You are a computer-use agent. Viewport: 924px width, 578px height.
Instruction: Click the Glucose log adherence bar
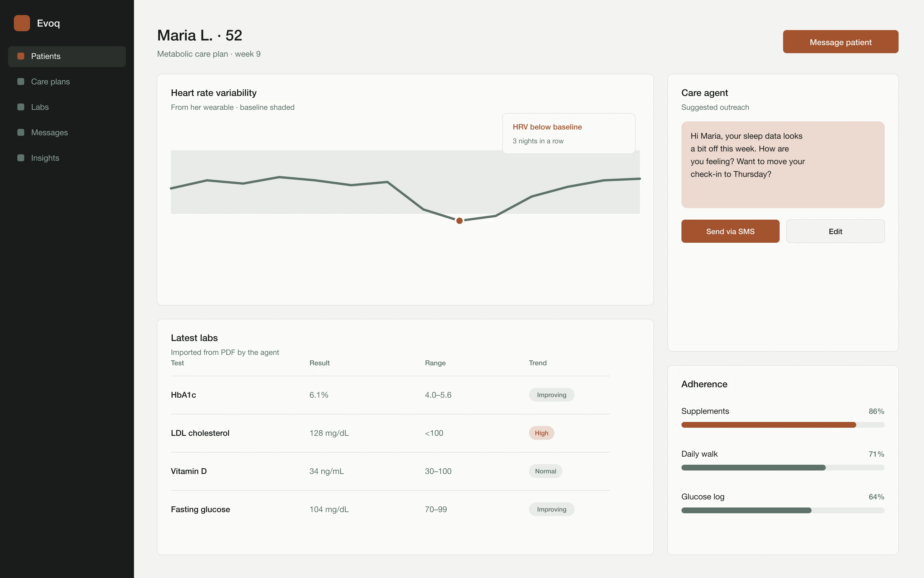tap(783, 510)
